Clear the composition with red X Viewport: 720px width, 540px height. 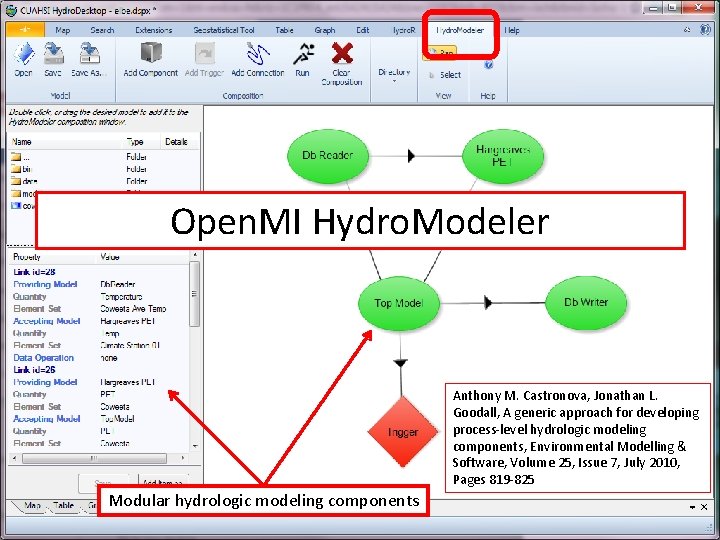(x=342, y=63)
